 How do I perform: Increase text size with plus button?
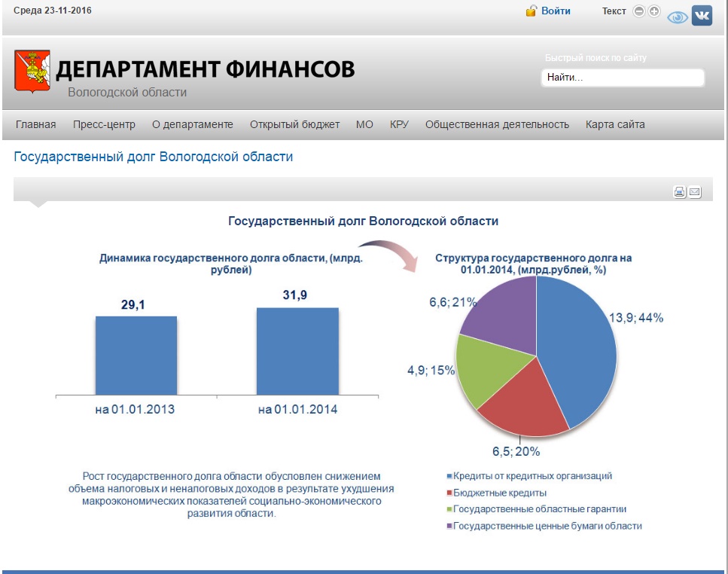(653, 11)
